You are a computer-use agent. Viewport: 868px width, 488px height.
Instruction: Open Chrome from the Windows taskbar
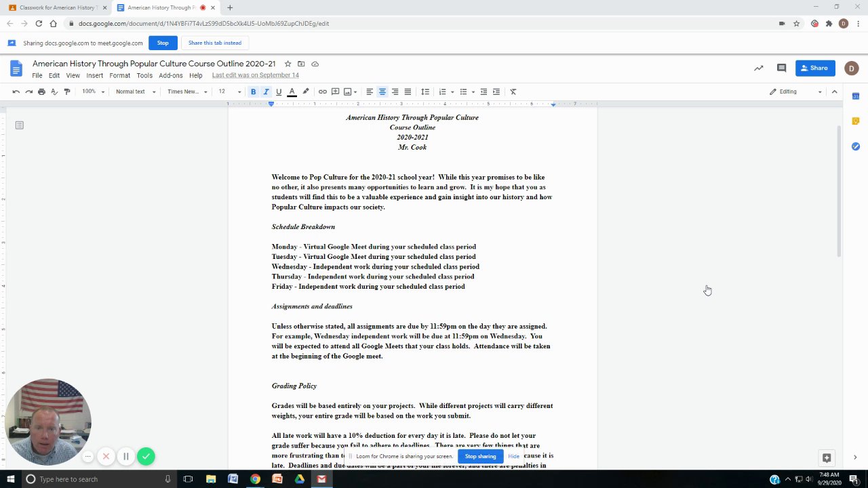(x=255, y=479)
